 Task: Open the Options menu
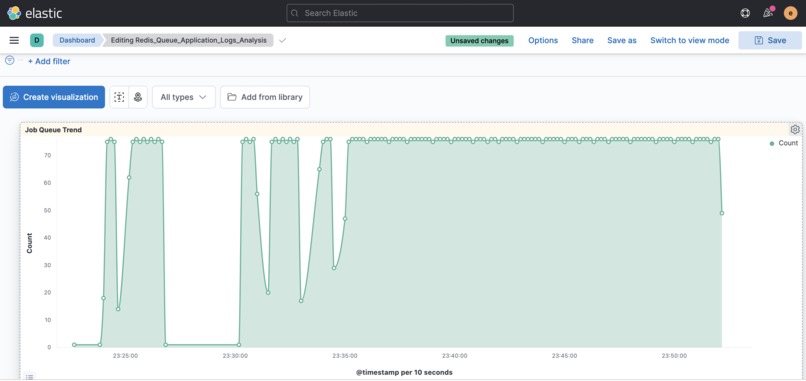[x=543, y=40]
